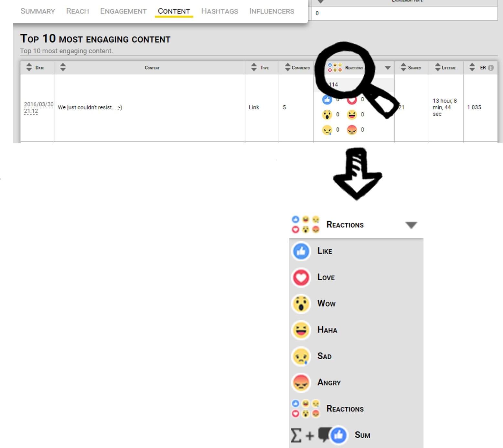Click Haha emoji in table row
Screen dimensions: 503x448
click(x=352, y=115)
